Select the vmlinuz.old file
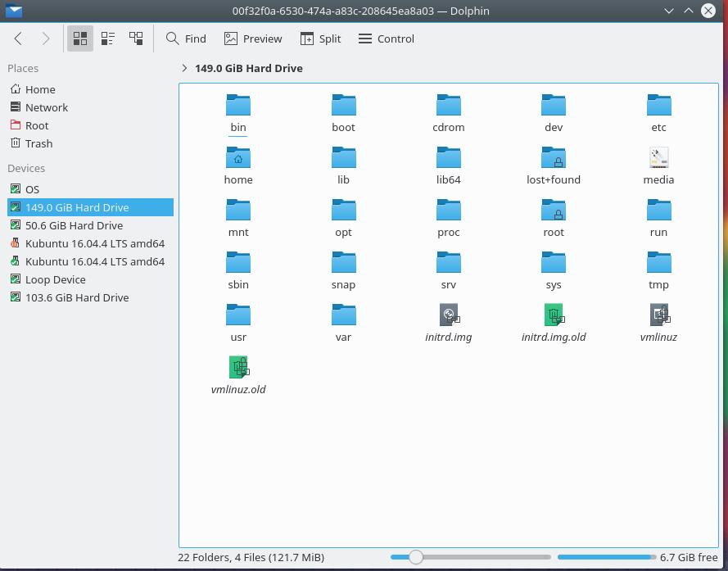This screenshot has width=728, height=571. [238, 367]
